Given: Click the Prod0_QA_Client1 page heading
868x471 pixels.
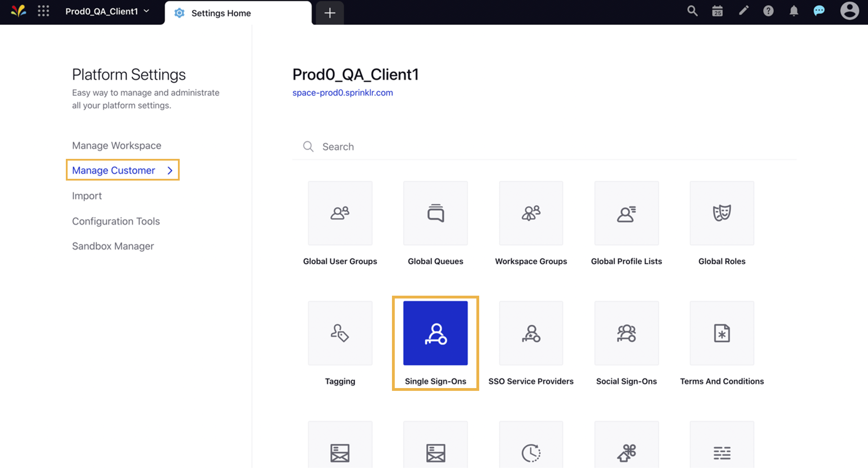Looking at the screenshot, I should 355,75.
